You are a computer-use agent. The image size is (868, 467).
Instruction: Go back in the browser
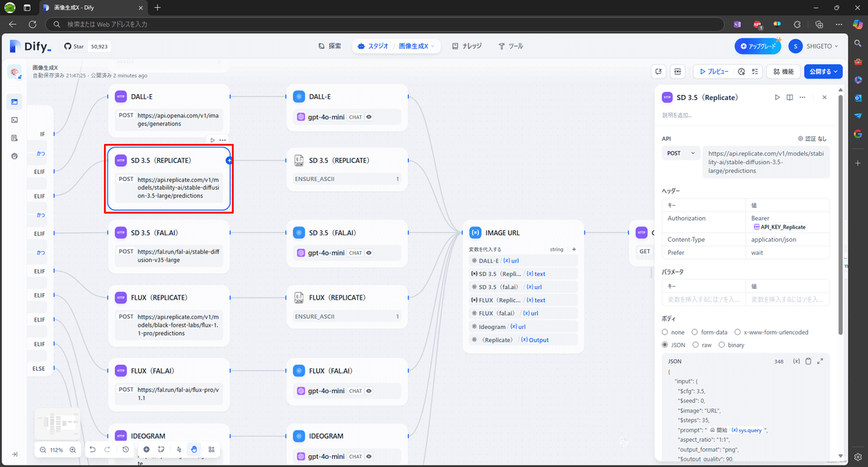(13, 24)
